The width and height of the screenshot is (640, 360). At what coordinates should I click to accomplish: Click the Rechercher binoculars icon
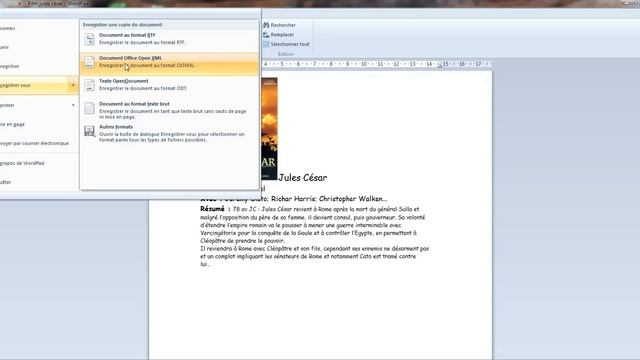point(266,25)
